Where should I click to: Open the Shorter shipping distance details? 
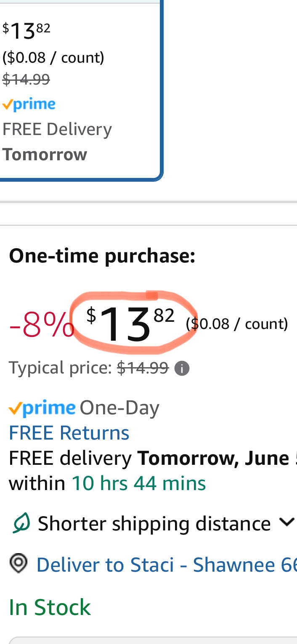click(154, 524)
